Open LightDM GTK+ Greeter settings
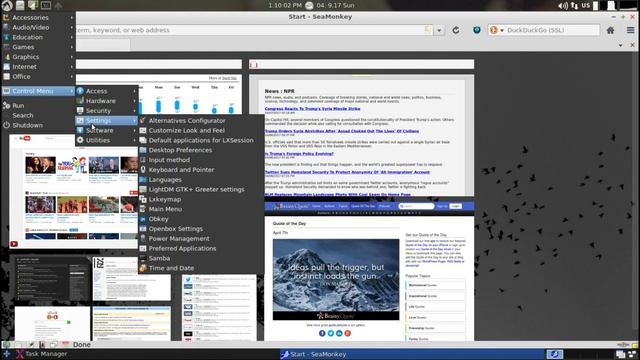The height and width of the screenshot is (360, 640). (x=201, y=189)
